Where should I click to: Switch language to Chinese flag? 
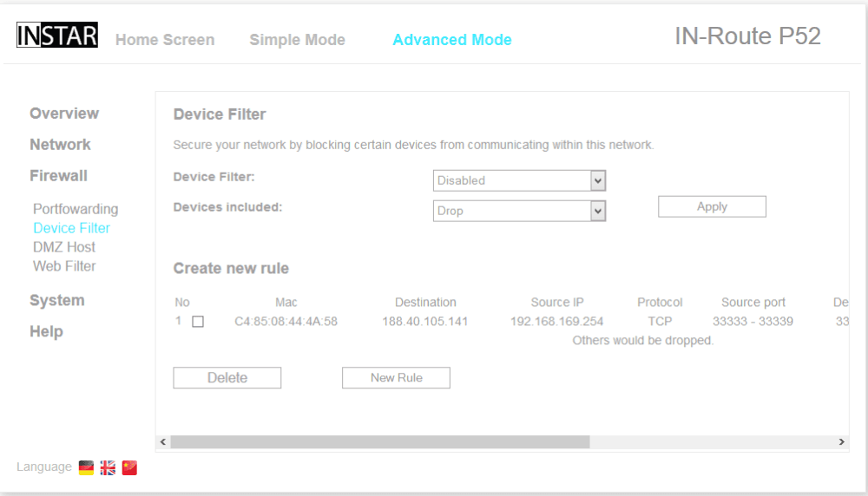coord(129,467)
